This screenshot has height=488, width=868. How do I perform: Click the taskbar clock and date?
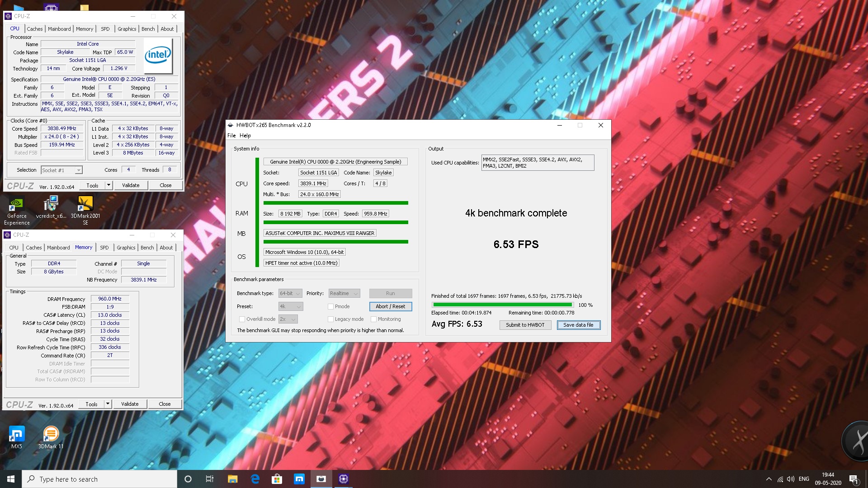828,479
